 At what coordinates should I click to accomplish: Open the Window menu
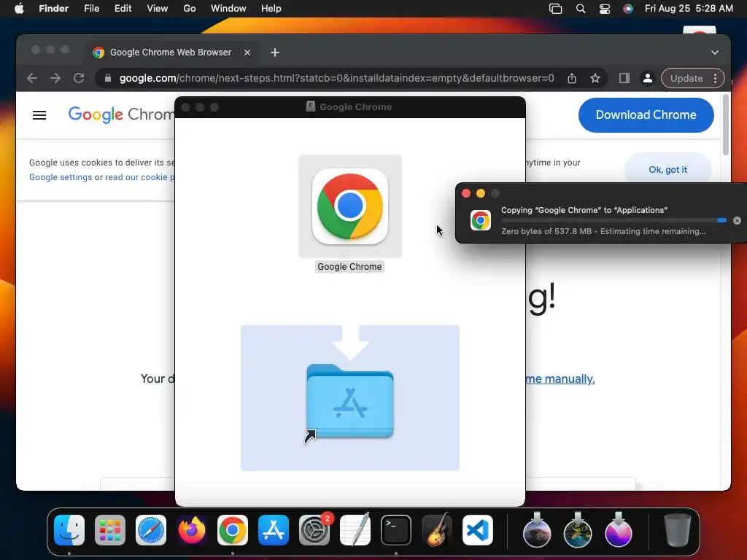[228, 9]
